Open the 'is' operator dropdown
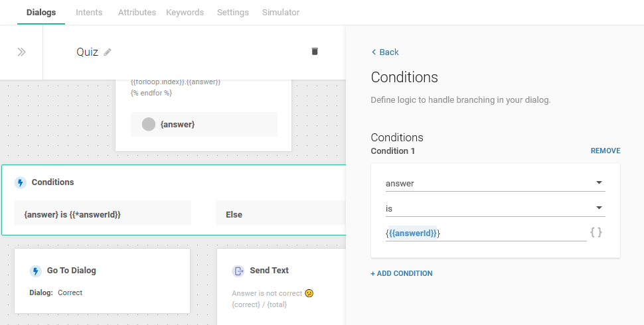Viewport: 644px width, 325px height. pyautogui.click(x=495, y=208)
